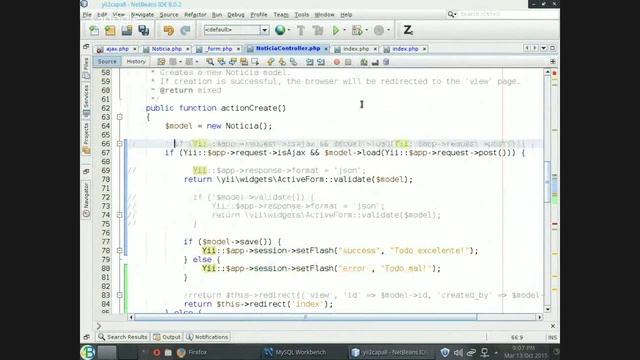Click the Profile Project round icon

379,30
